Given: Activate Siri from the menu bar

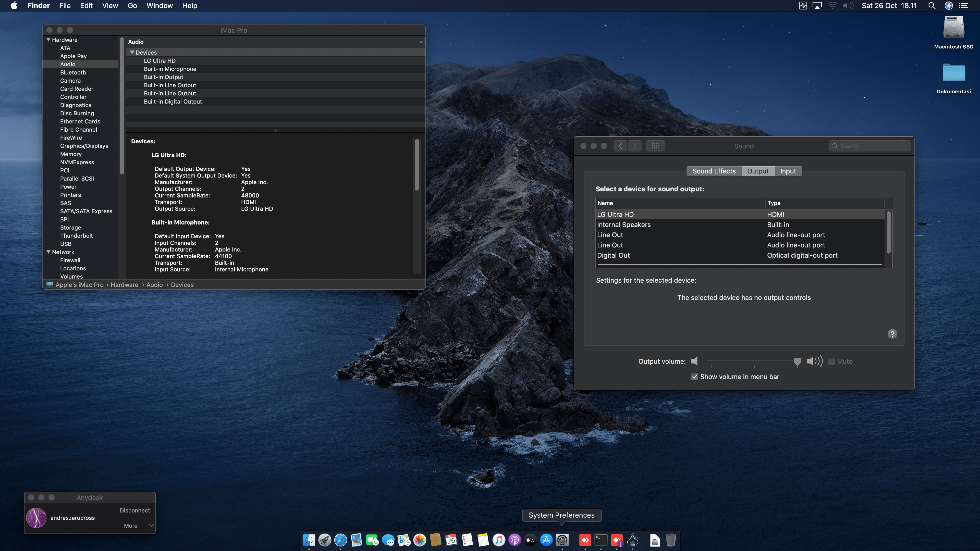Looking at the screenshot, I should [x=949, y=6].
